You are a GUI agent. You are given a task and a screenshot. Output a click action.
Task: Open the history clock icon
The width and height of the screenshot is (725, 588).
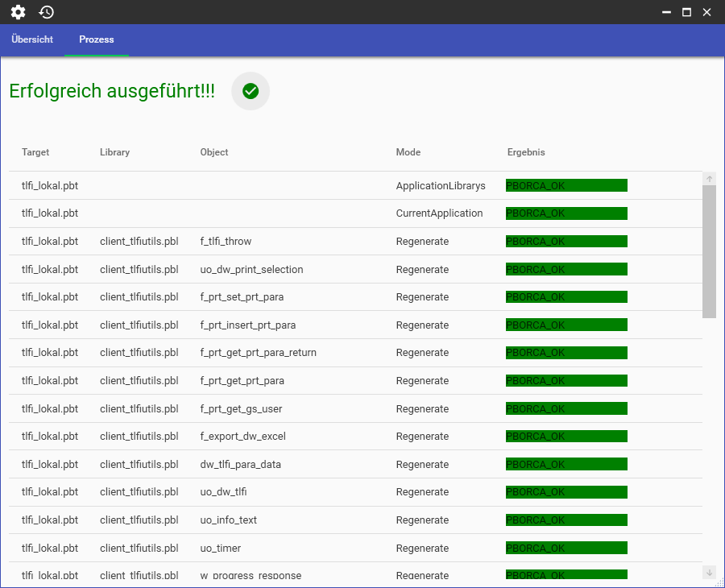point(47,12)
